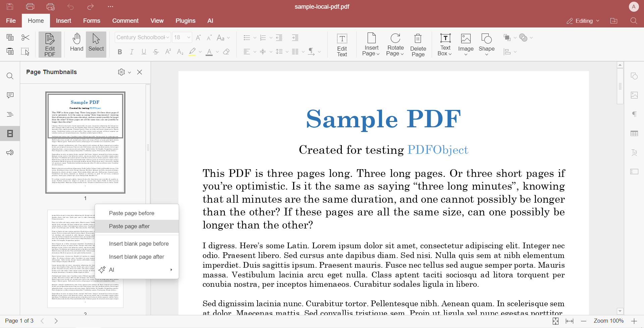Click the Zoom in plus button
The width and height of the screenshot is (644, 328).
[x=634, y=321]
